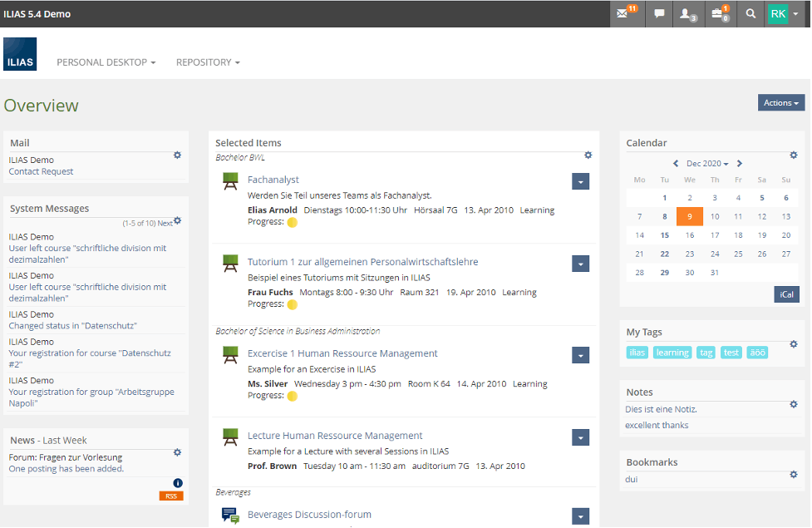Click Tutorium 1 learning progress indicator

(x=292, y=304)
